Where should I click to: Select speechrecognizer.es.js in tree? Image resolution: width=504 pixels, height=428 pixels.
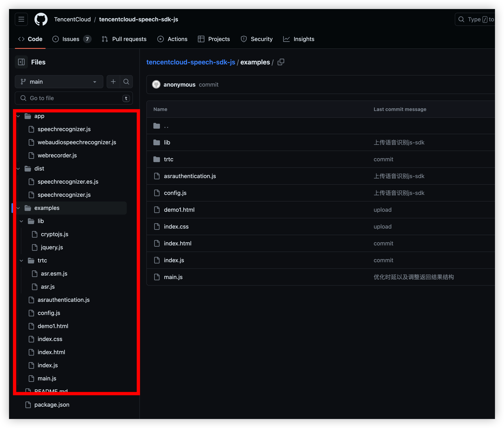(68, 182)
